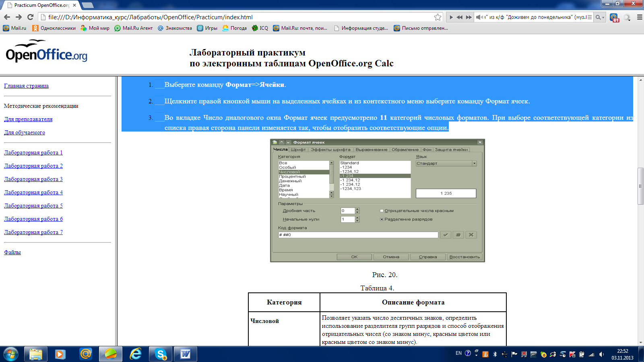644x362 pixels.
Task: Open the clock showing 22:52
Action: (622, 354)
